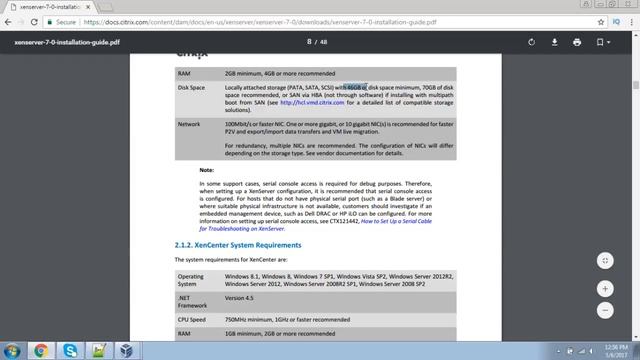The height and width of the screenshot is (360, 640).
Task: Go back with the browser back arrow
Action: [x=8, y=22]
